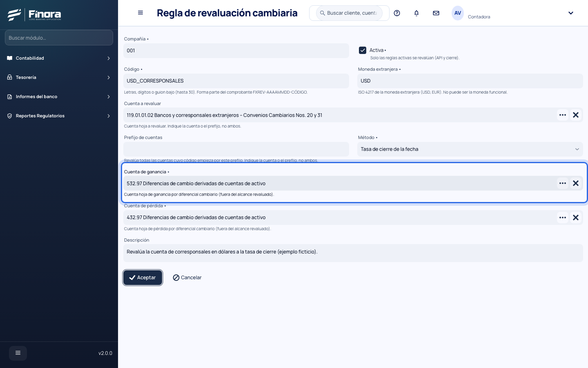Click the Prefijo de cuentas field
Viewport: 588px width, 368px height.
pos(236,149)
